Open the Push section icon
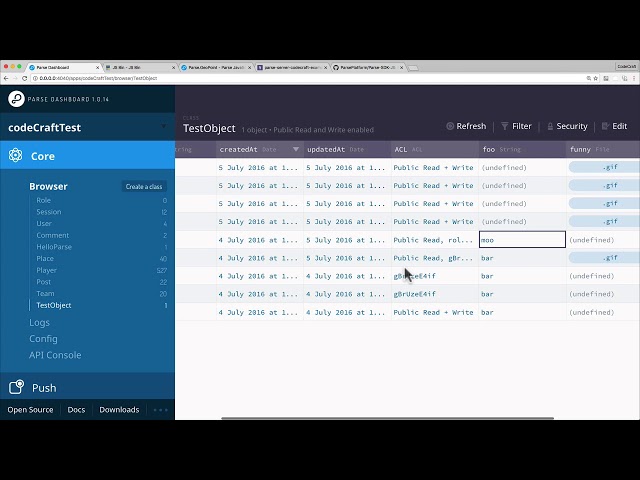Viewport: 640px width, 480px height. (x=16, y=387)
